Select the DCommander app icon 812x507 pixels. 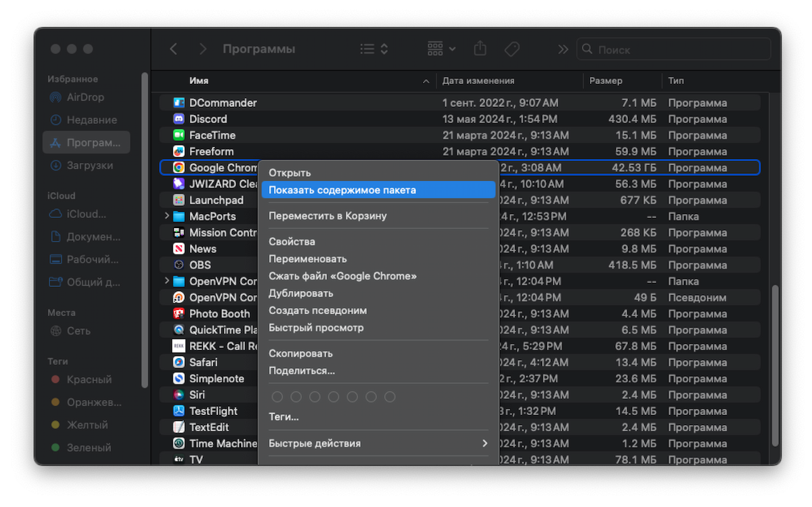(179, 103)
